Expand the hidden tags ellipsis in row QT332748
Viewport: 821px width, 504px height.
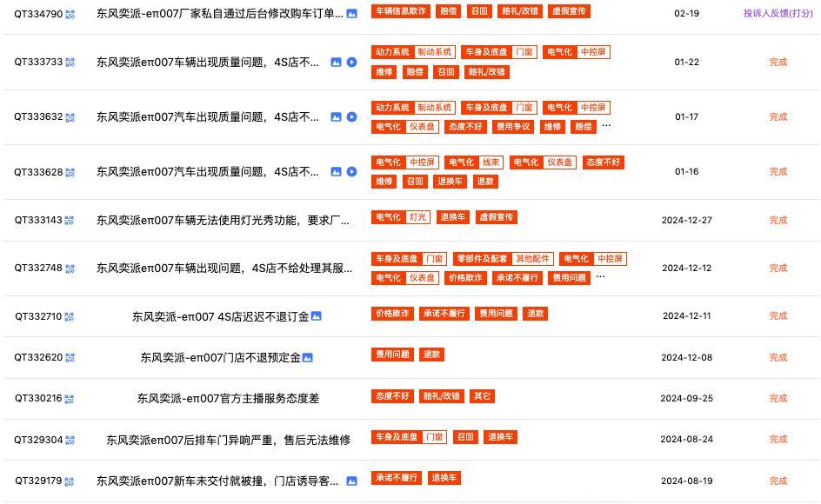pyautogui.click(x=601, y=276)
